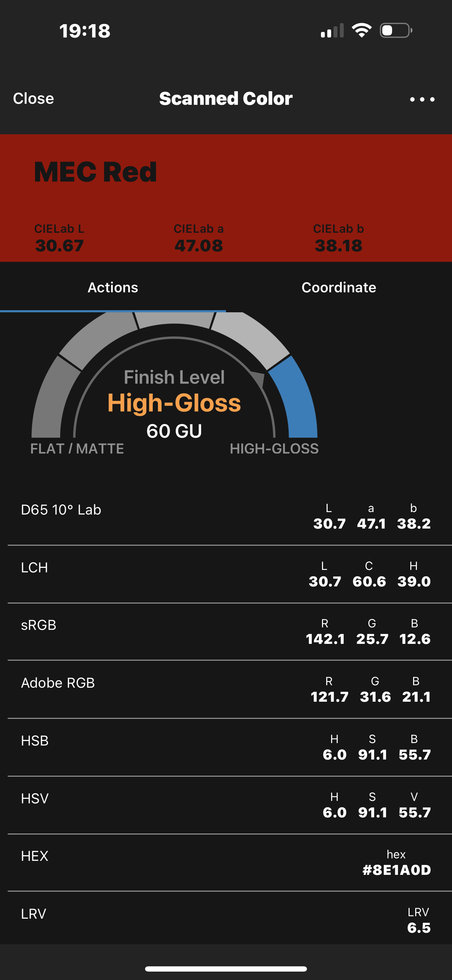This screenshot has width=452, height=980.
Task: Open the three-dot more options menu
Action: [422, 99]
